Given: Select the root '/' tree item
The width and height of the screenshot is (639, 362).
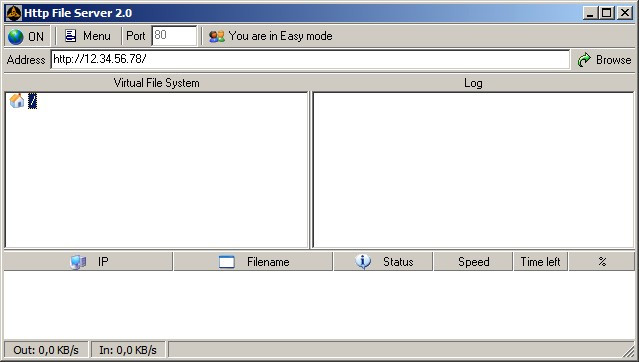Looking at the screenshot, I should coord(33,101).
